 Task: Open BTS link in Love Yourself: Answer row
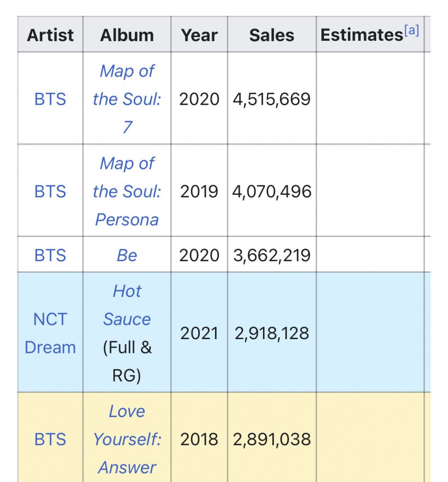pyautogui.click(x=50, y=439)
